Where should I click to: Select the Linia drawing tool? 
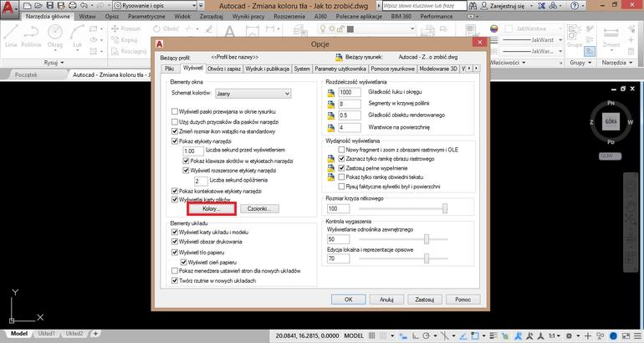click(x=11, y=36)
